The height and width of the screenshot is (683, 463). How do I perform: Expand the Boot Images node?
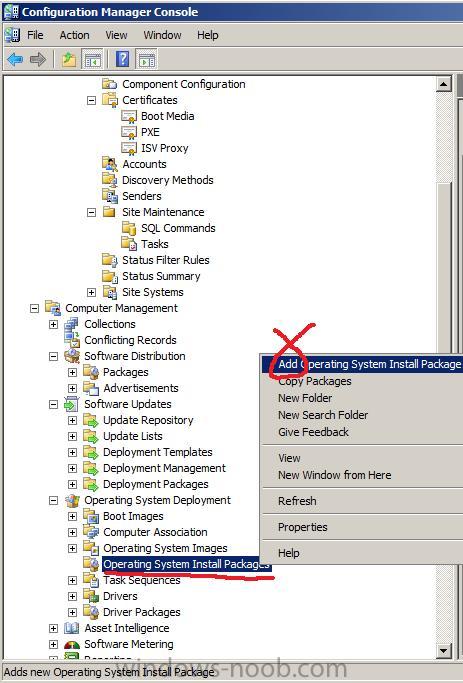coord(72,516)
